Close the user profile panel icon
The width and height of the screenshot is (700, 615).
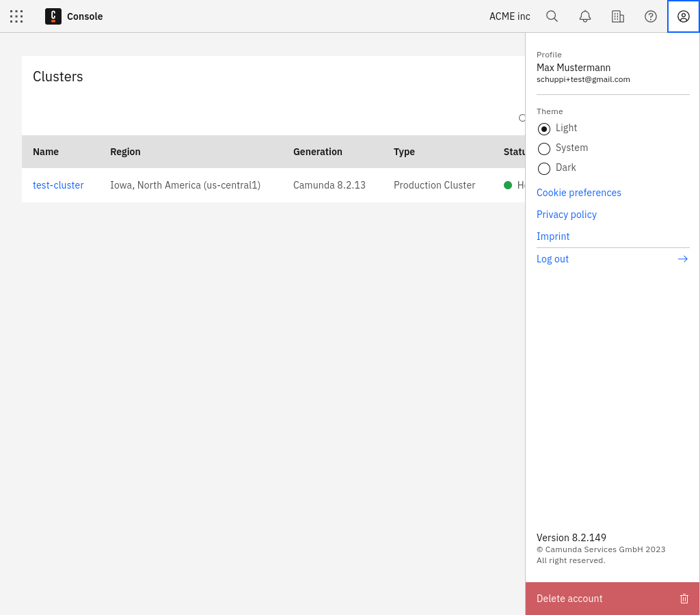[x=684, y=16]
